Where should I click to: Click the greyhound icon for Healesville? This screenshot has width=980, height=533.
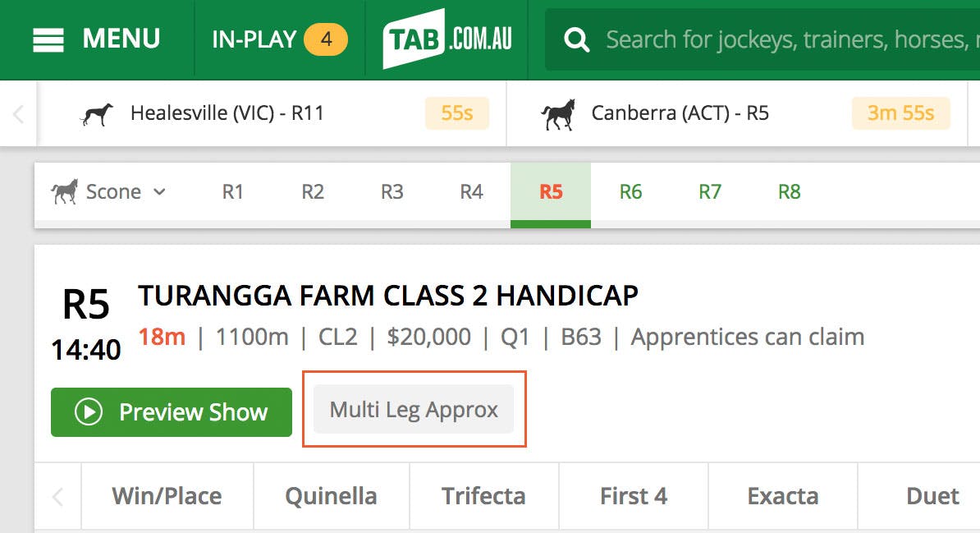point(97,113)
